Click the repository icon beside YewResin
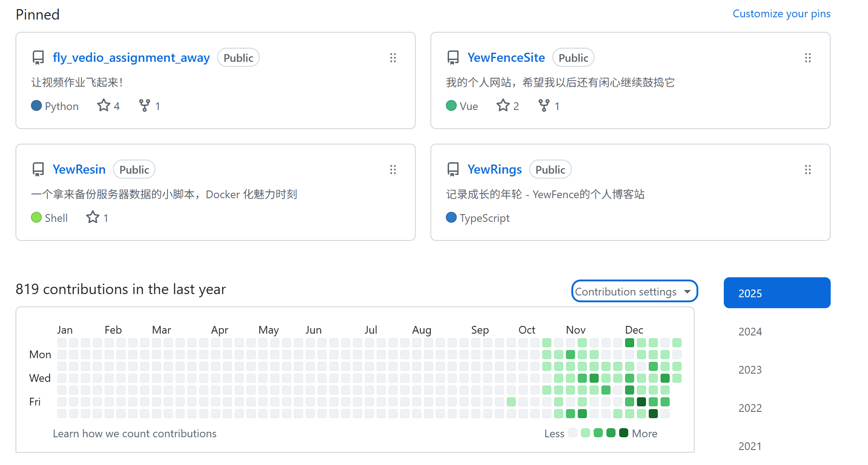Viewport: 868px width, 465px height. click(38, 170)
